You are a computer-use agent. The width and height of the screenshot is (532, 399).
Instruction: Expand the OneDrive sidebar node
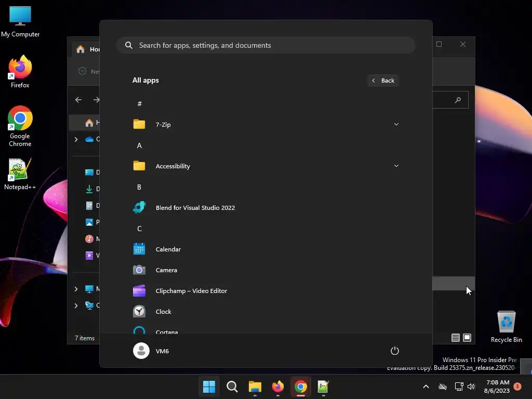(76, 139)
